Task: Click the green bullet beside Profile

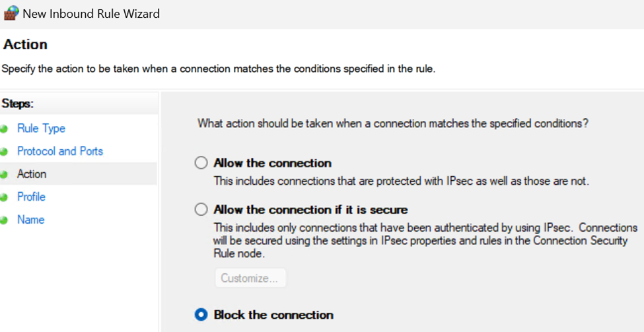Action: 4,197
